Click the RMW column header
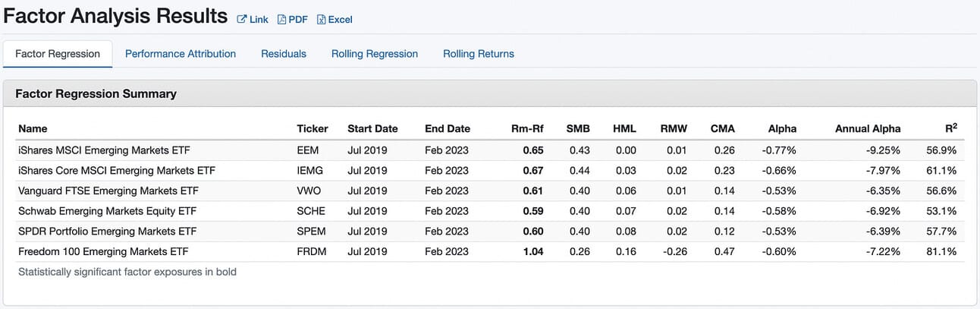This screenshot has height=309, width=980. pyautogui.click(x=672, y=128)
